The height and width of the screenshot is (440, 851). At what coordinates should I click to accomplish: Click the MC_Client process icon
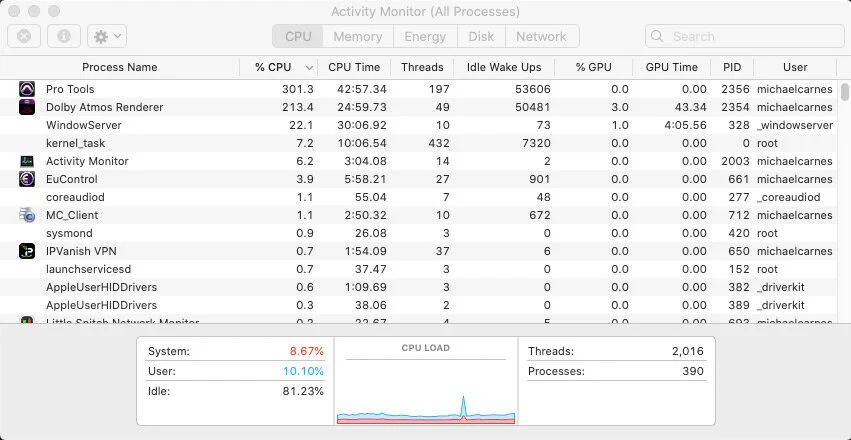click(x=27, y=215)
